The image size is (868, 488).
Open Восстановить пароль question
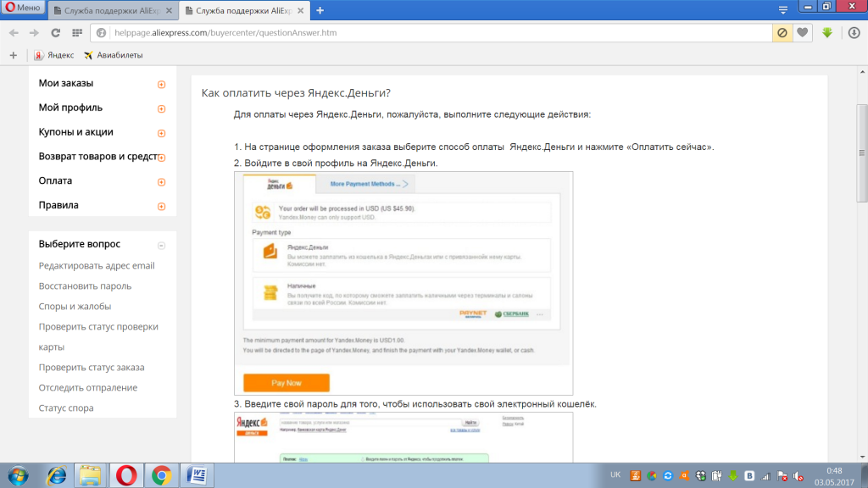85,286
